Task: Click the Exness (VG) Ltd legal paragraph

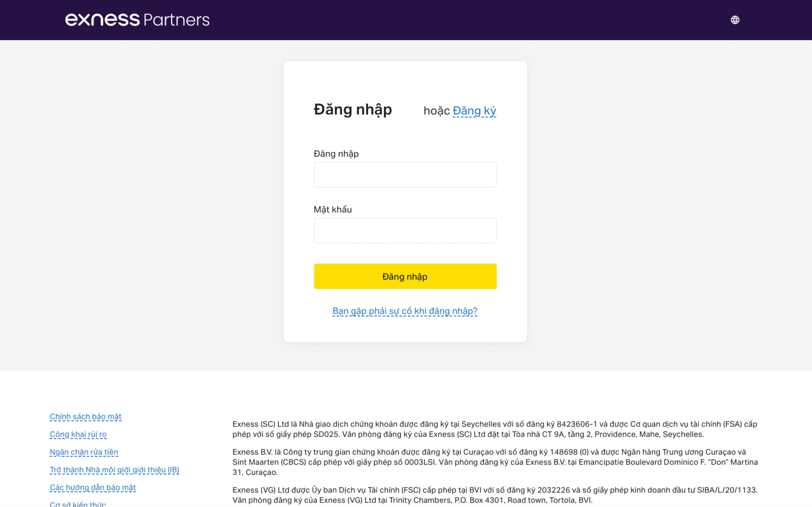Action: pyautogui.click(x=495, y=495)
